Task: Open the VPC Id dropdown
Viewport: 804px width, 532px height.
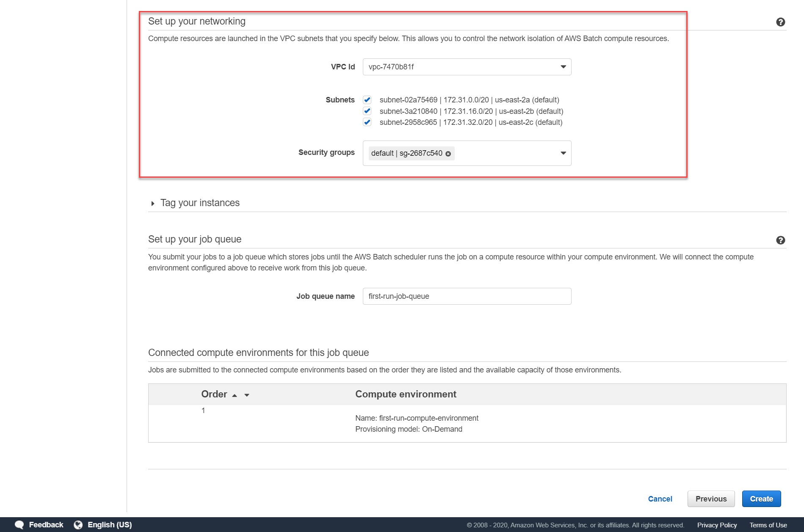Action: (x=467, y=67)
